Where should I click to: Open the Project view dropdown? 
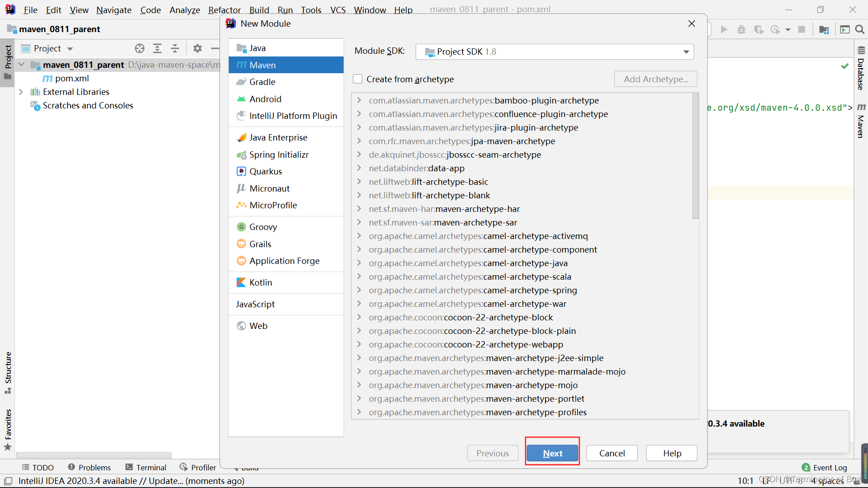click(47, 48)
